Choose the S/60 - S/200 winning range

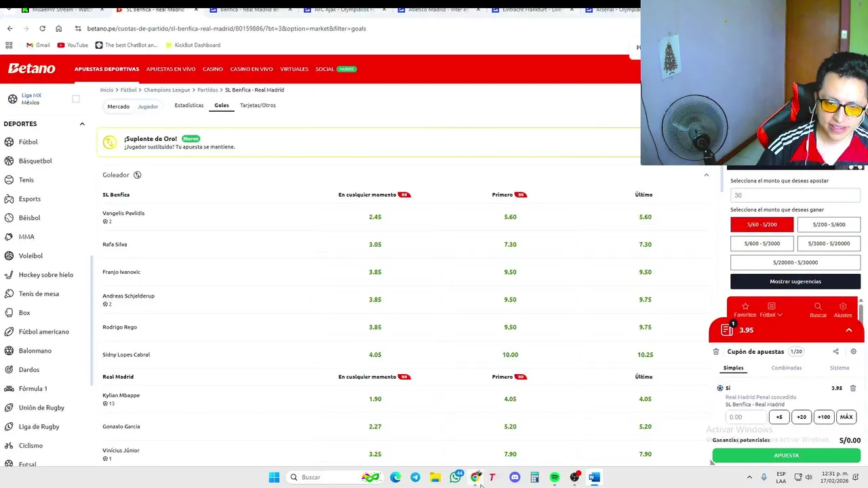click(x=762, y=224)
